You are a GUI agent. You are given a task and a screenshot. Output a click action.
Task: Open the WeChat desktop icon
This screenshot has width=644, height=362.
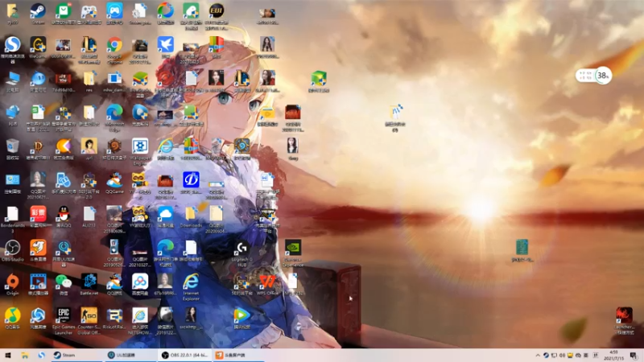click(x=64, y=284)
